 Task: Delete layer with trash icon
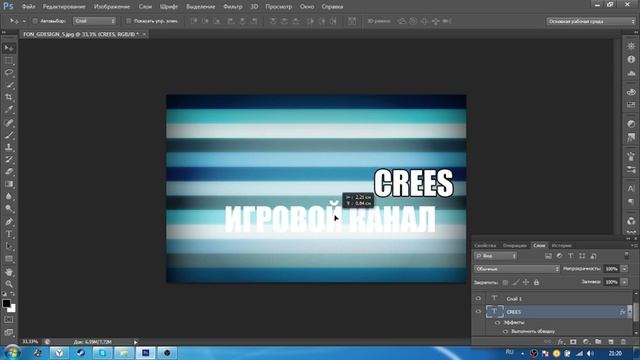tap(623, 342)
